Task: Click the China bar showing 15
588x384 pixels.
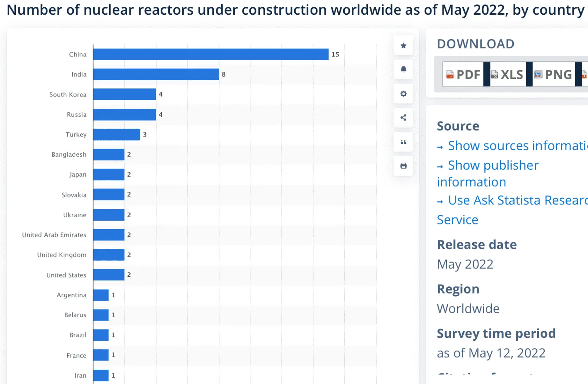Action: click(211, 54)
